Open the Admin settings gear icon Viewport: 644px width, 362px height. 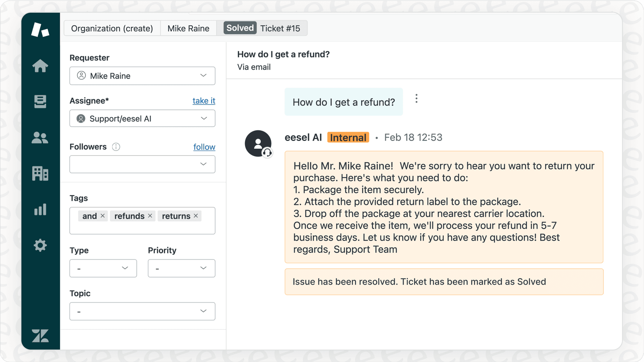pos(40,245)
